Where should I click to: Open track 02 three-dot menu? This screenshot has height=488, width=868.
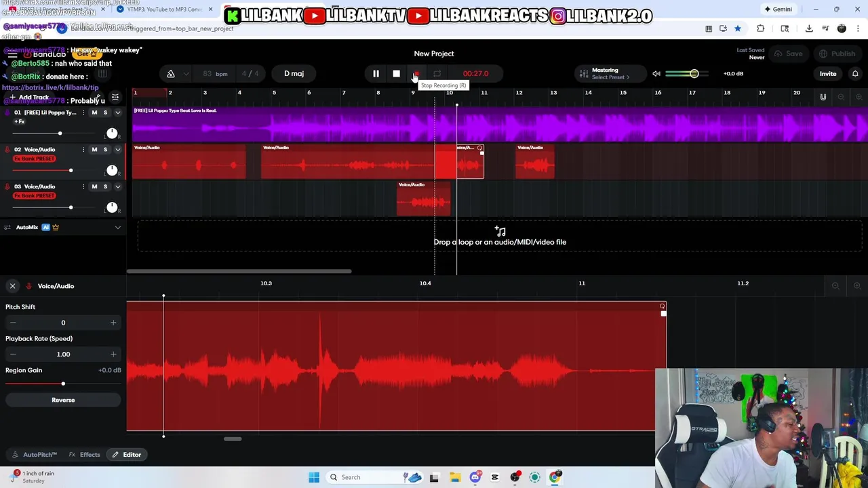click(x=83, y=150)
